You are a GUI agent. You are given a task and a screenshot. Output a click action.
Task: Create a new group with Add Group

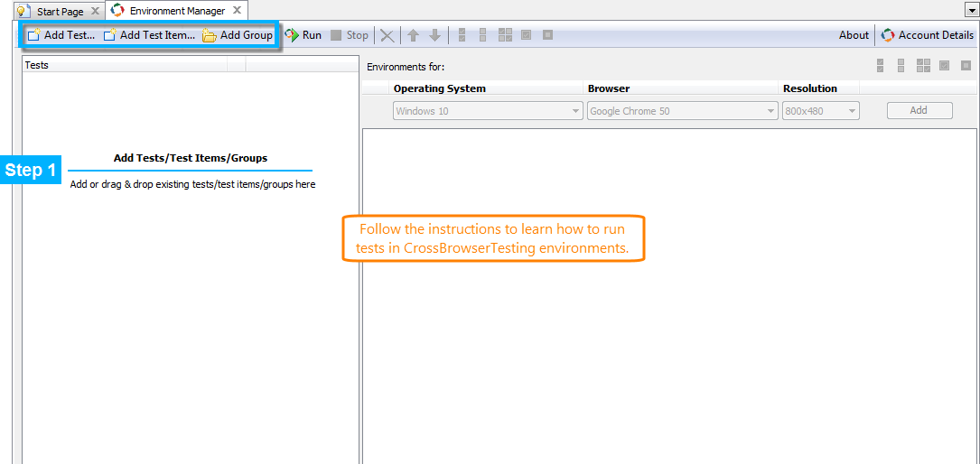click(x=238, y=35)
